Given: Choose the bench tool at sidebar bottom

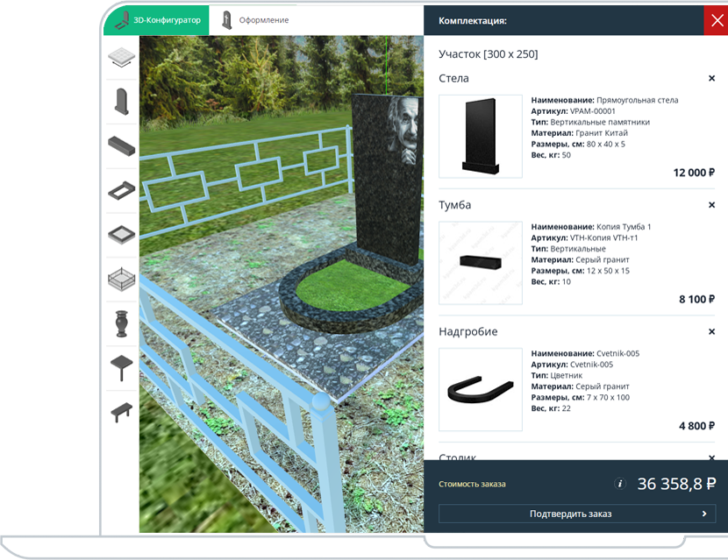Looking at the screenshot, I should 121,412.
